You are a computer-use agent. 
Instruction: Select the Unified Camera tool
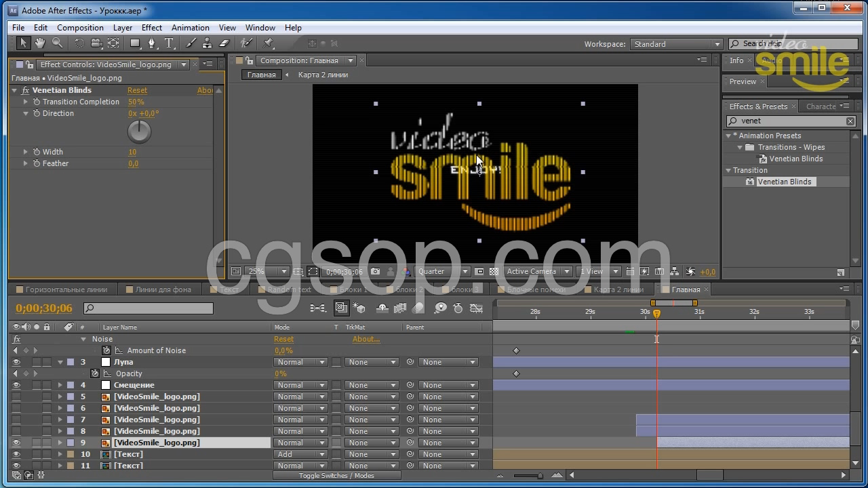point(96,43)
